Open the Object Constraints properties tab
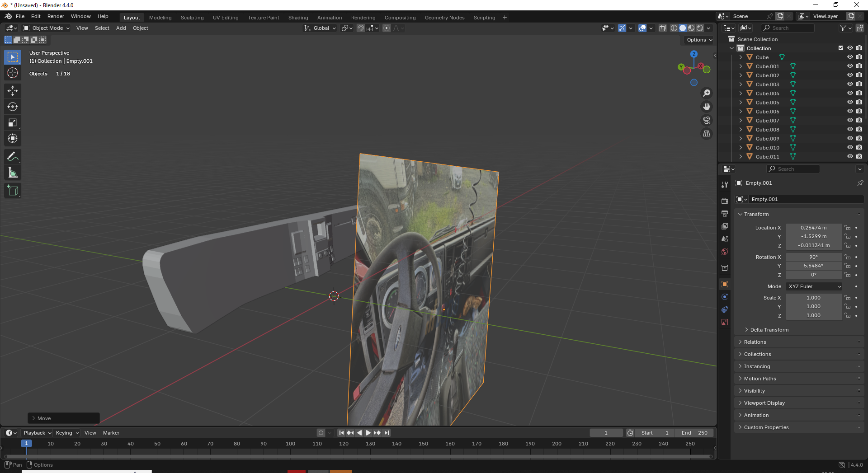The height and width of the screenshot is (473, 868). point(725,309)
